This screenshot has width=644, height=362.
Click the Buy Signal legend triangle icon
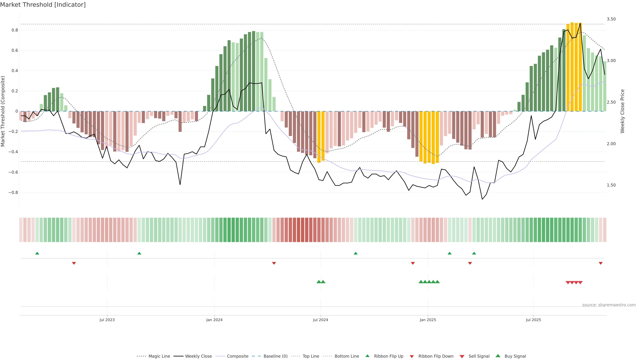click(x=498, y=356)
